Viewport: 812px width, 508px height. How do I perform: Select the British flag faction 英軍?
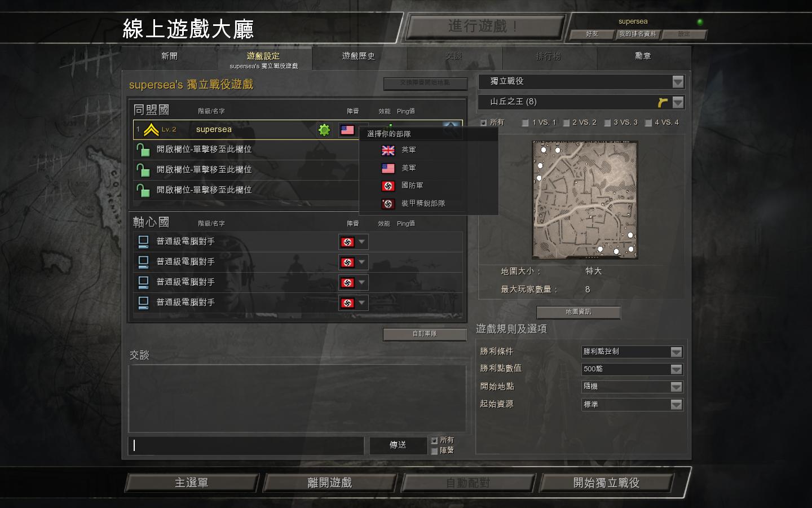(388, 150)
